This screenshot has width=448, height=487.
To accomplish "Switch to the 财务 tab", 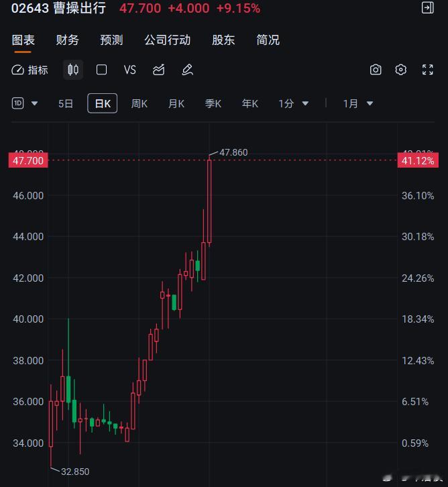I will point(67,40).
